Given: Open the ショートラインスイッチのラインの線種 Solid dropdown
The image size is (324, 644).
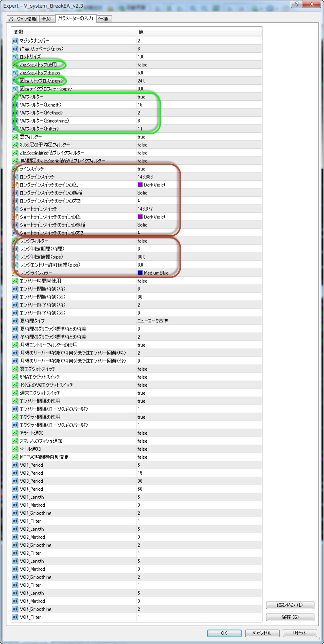Looking at the screenshot, I should pos(199,225).
